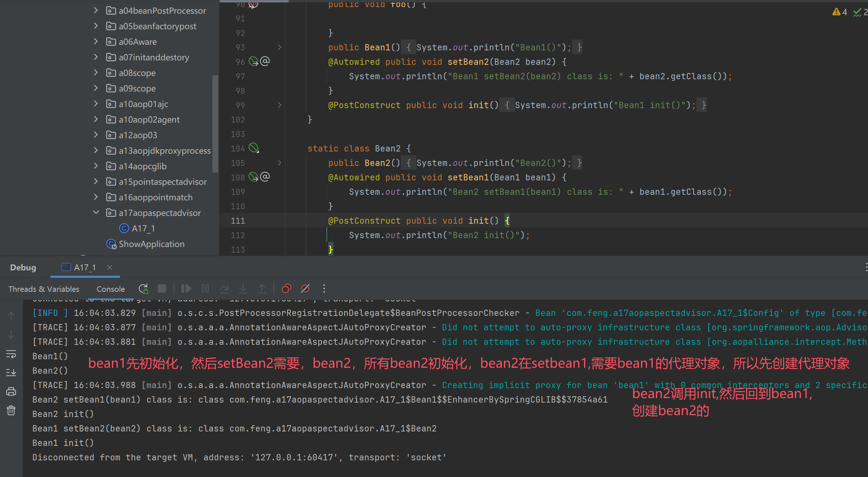Image resolution: width=868 pixels, height=477 pixels.
Task: Select the a16aoppointmatch package
Action: (x=156, y=197)
